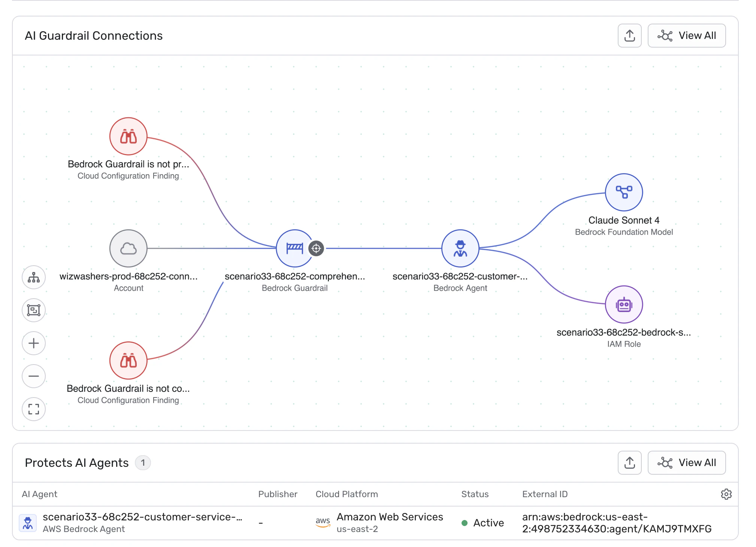Open the 'Bedrock Guardrail is not co...' finding node

128,360
